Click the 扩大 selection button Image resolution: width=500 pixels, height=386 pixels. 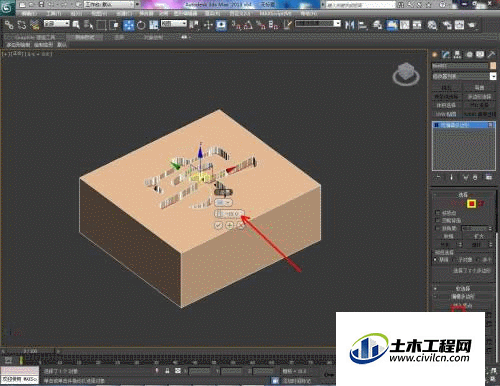479,236
